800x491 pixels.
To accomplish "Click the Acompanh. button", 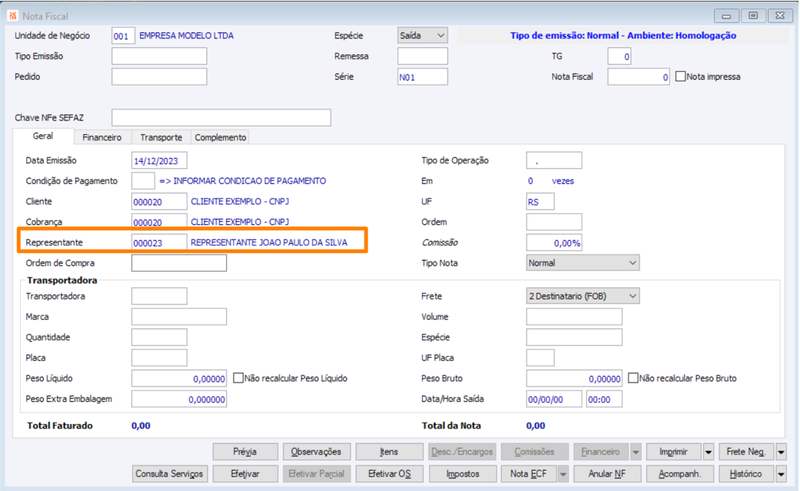I will click(680, 474).
